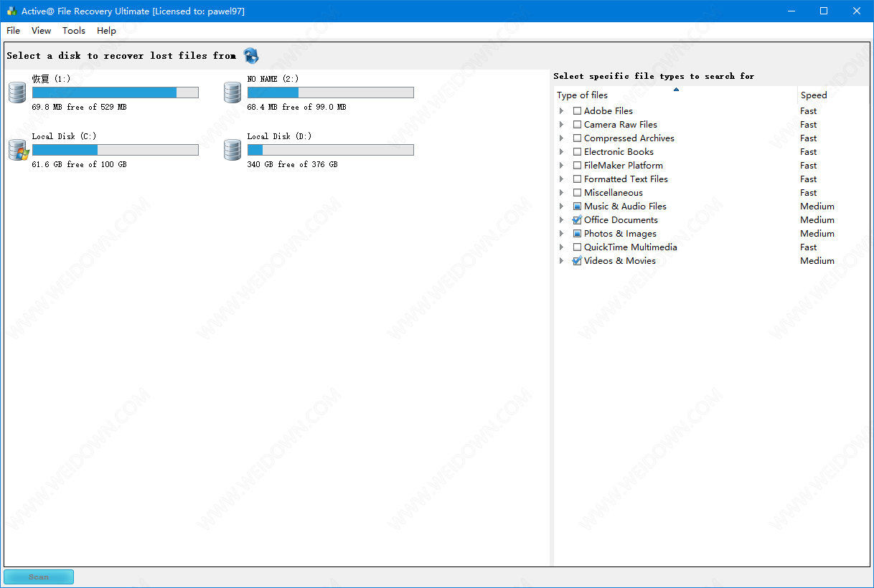Open the Help menu
Screen dimensions: 874x588
click(106, 31)
